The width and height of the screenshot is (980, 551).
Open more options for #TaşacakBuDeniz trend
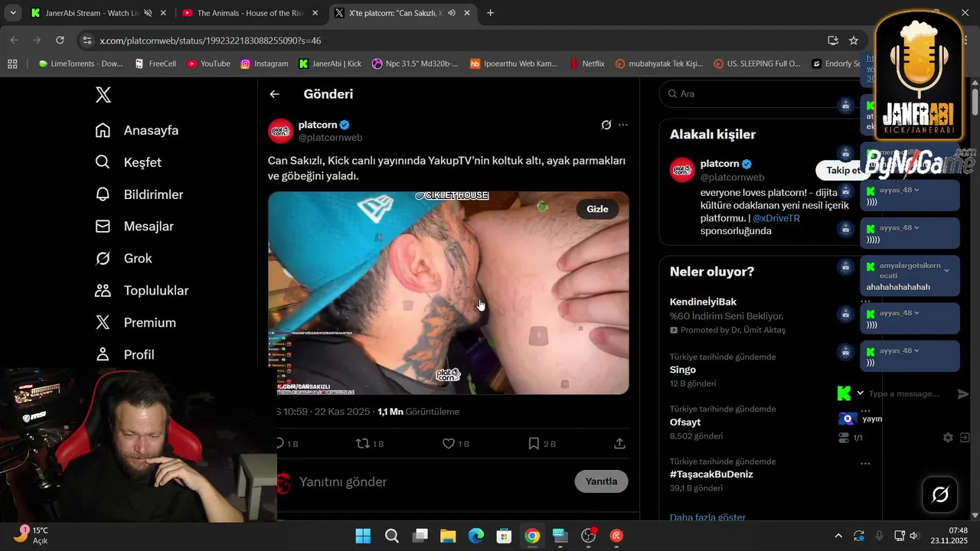(866, 463)
